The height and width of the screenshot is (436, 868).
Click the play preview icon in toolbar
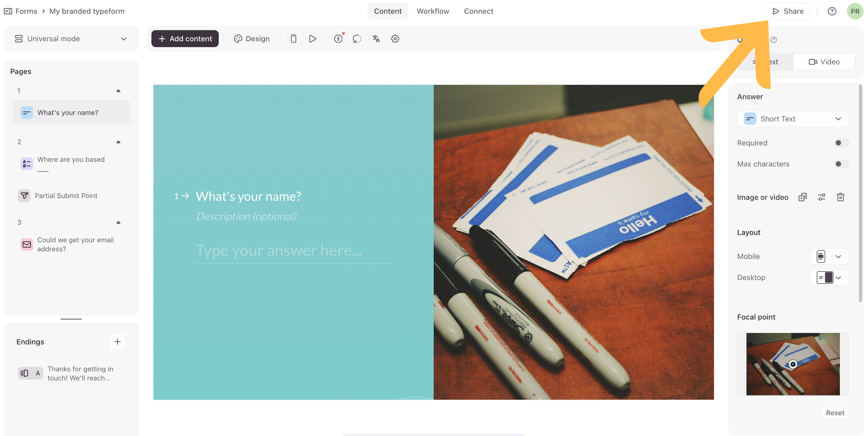312,39
